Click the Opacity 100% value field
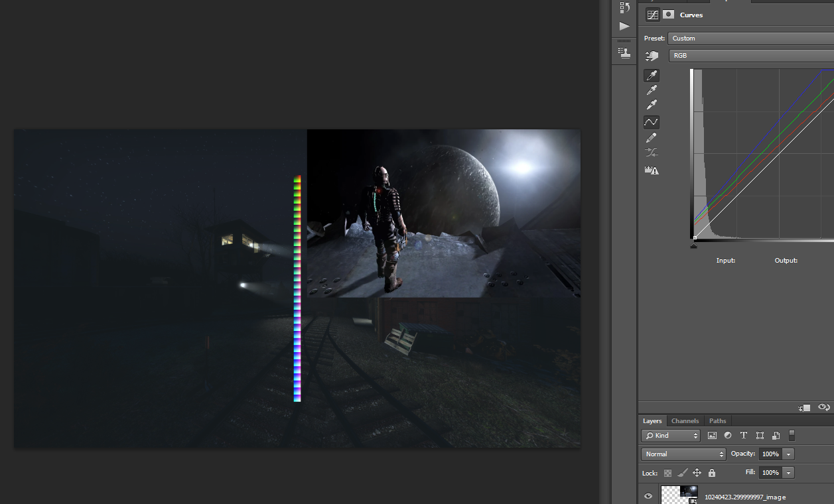The image size is (834, 504). 770,454
